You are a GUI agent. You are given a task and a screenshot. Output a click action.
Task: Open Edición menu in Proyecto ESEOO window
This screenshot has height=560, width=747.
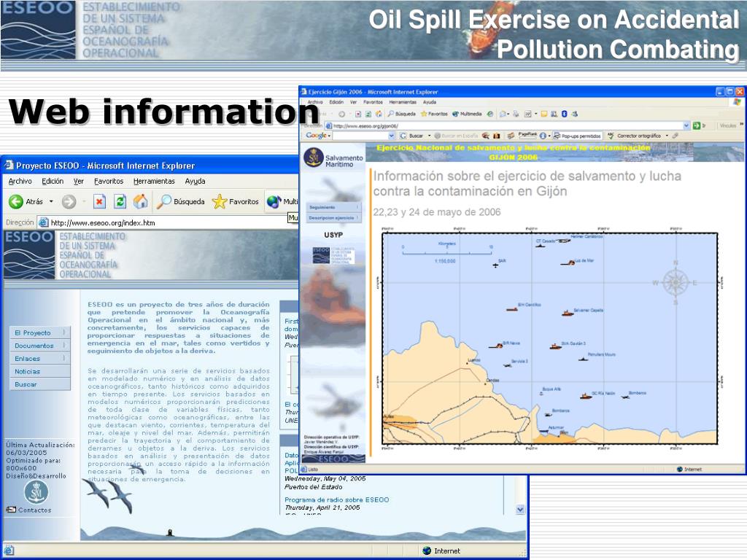pyautogui.click(x=53, y=182)
